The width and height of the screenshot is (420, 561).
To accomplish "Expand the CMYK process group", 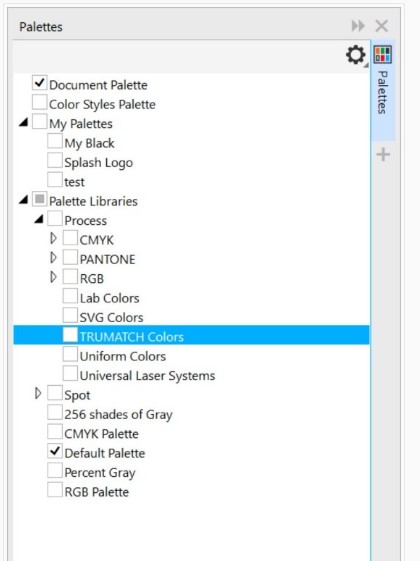I will click(53, 238).
